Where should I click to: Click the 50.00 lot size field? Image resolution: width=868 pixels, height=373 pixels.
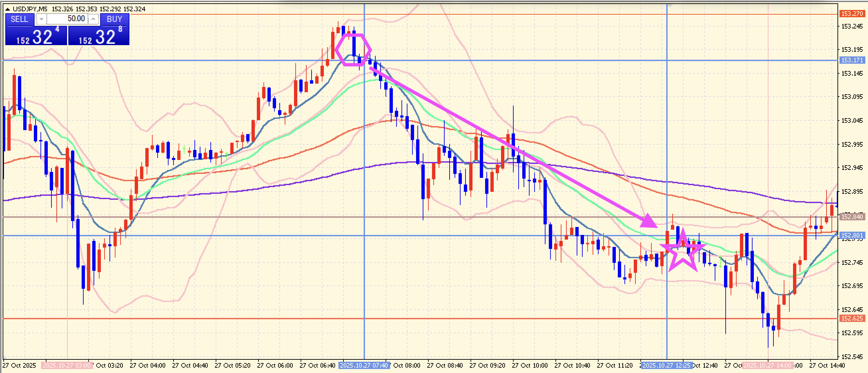tap(67, 19)
